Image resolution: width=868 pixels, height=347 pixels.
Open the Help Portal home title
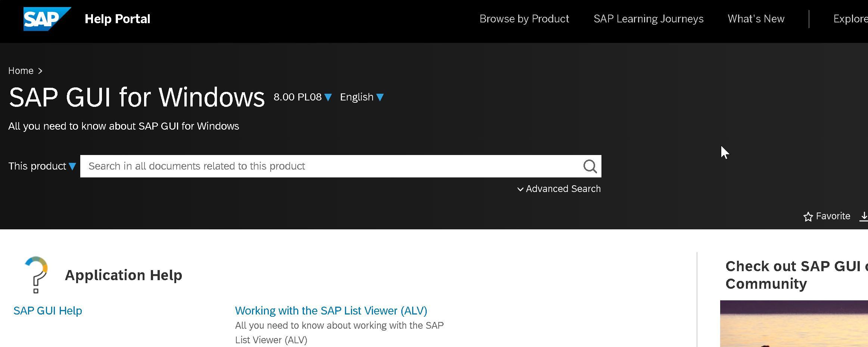(117, 19)
